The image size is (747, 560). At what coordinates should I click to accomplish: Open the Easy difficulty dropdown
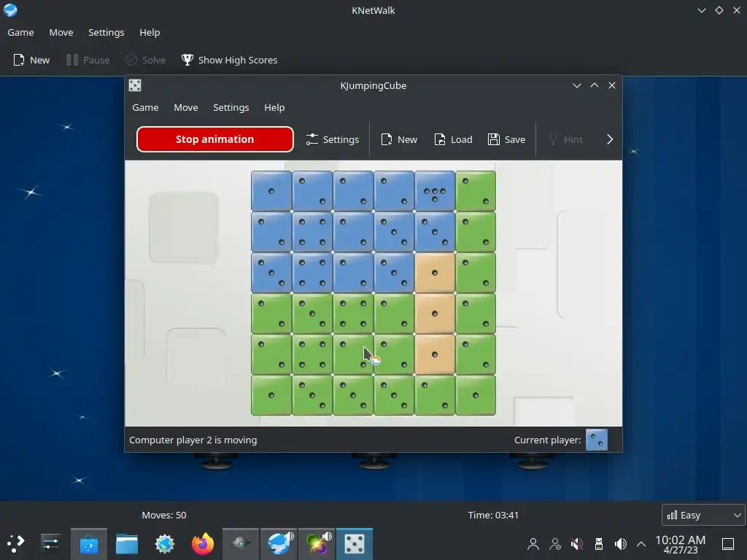703,515
